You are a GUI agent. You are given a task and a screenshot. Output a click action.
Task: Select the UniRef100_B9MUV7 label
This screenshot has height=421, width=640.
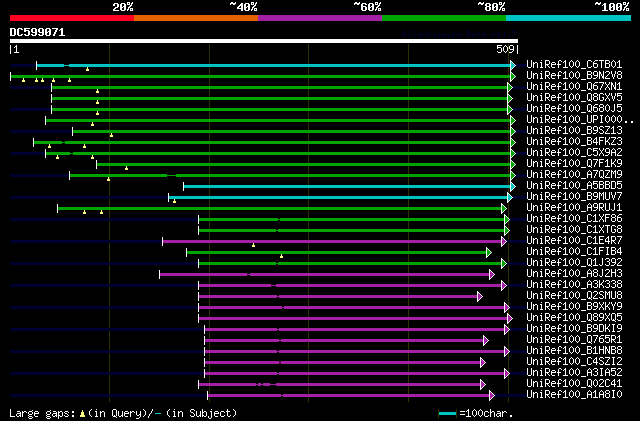tap(574, 197)
